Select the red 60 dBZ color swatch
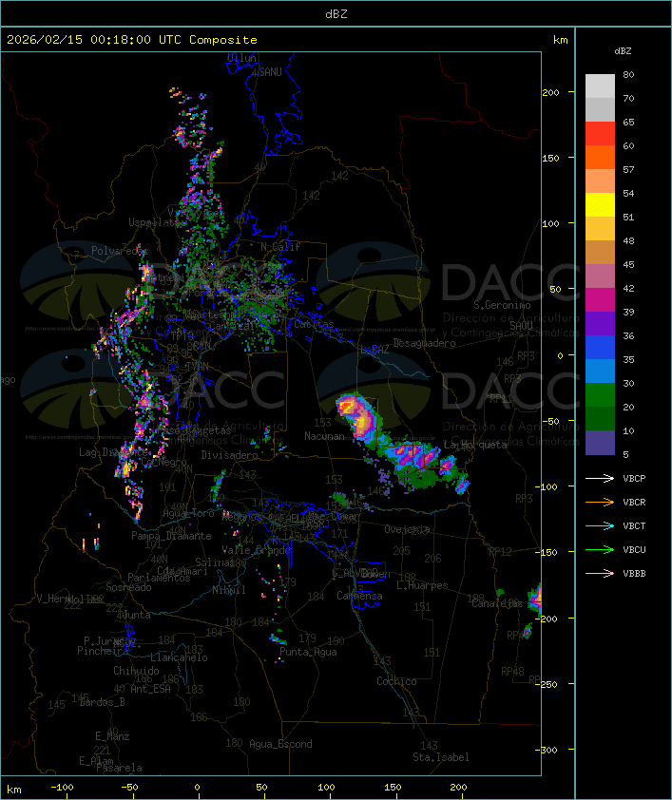672x800 pixels. pos(600,133)
